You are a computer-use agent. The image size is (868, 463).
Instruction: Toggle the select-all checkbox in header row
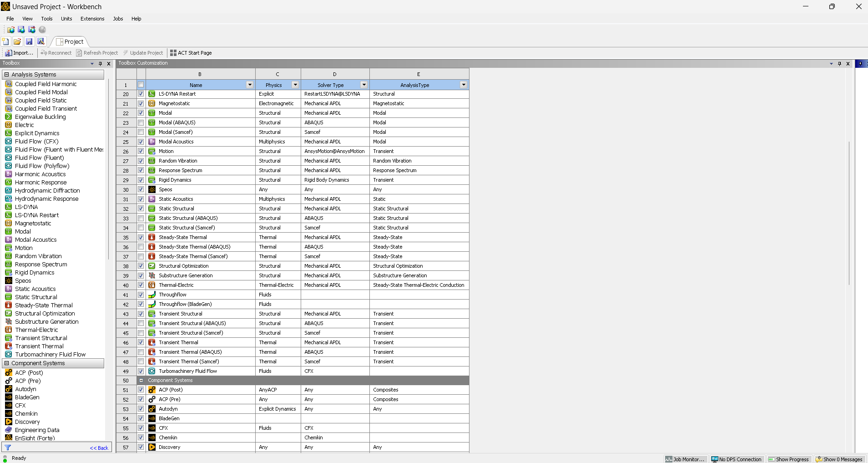coord(141,85)
